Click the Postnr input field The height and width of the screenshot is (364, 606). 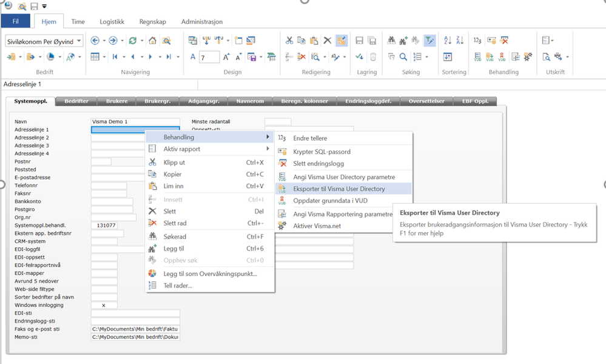point(101,161)
